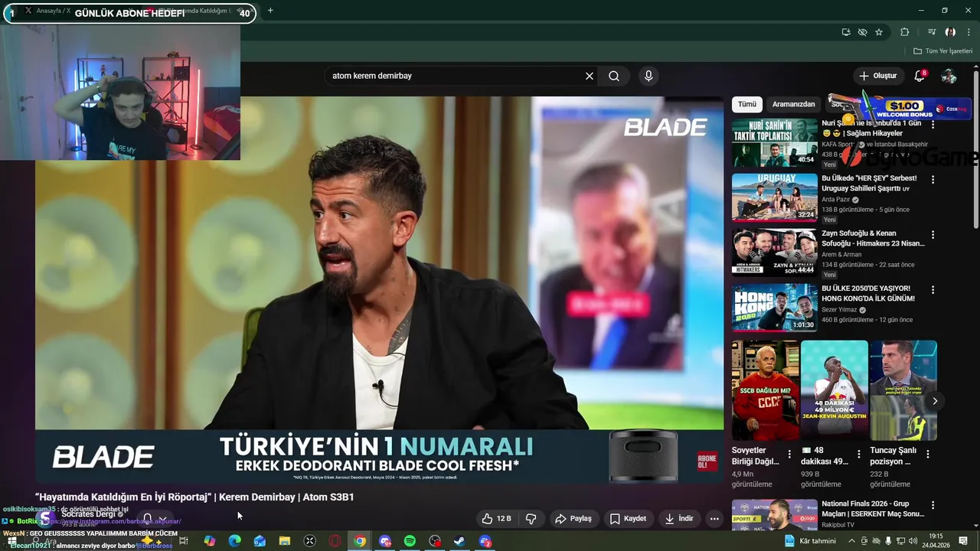Open the Sovyetler Birliği short thumbnail
The width and height of the screenshot is (980, 551).
(766, 390)
